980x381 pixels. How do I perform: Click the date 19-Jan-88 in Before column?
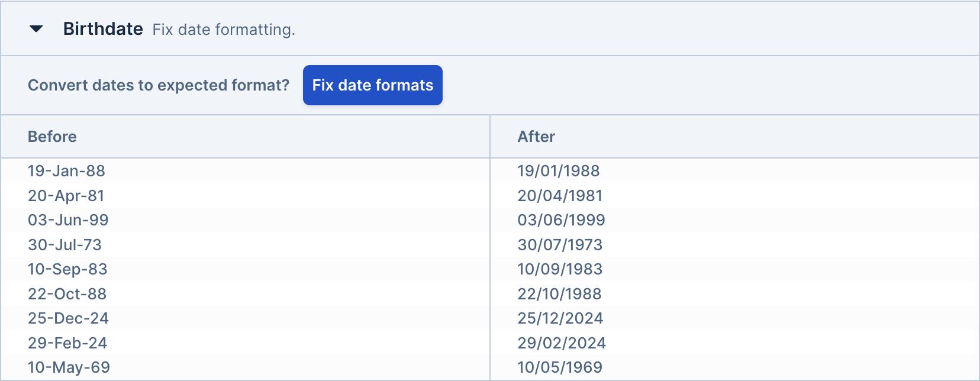66,171
